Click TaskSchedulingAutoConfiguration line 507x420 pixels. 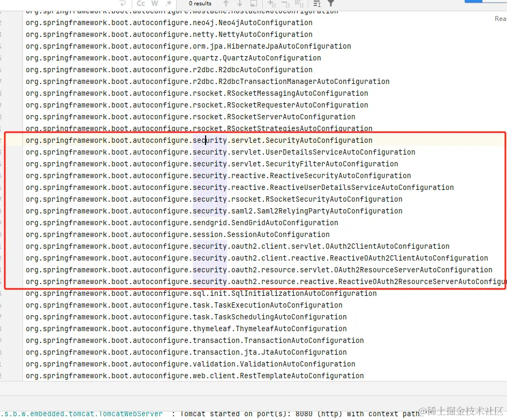[186, 317]
